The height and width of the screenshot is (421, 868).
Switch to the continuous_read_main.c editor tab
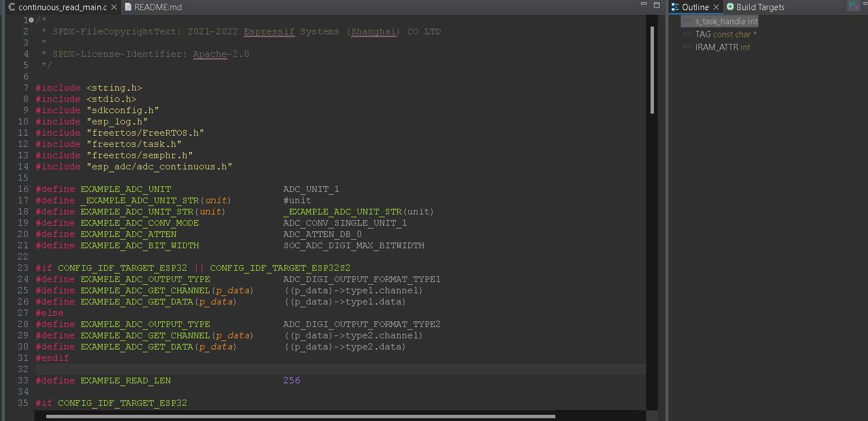(61, 7)
